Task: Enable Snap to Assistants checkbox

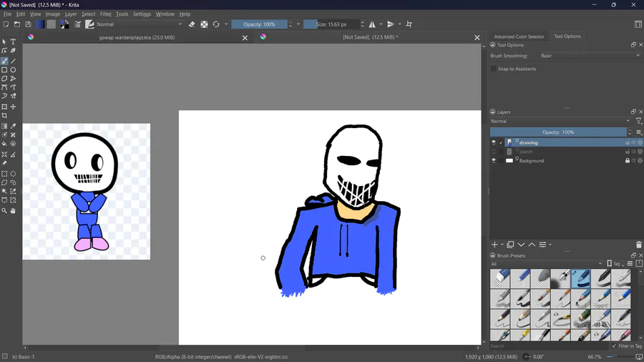Action: pos(494,69)
